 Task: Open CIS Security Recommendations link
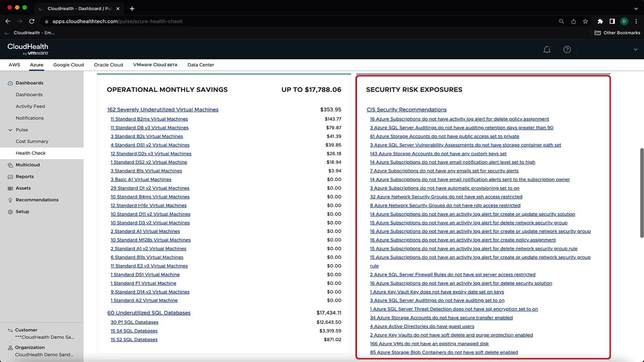406,110
